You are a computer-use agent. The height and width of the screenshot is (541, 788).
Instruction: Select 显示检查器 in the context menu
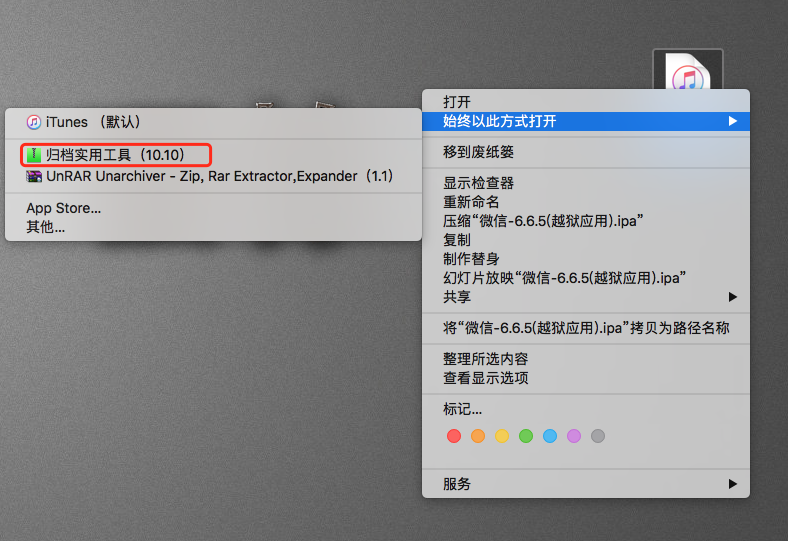[x=586, y=183]
